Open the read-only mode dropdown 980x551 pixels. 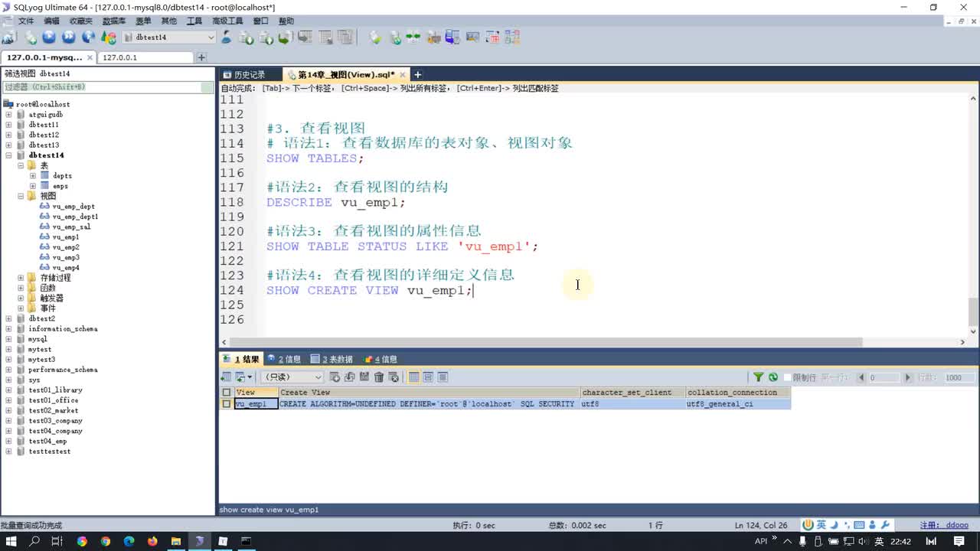coord(292,377)
